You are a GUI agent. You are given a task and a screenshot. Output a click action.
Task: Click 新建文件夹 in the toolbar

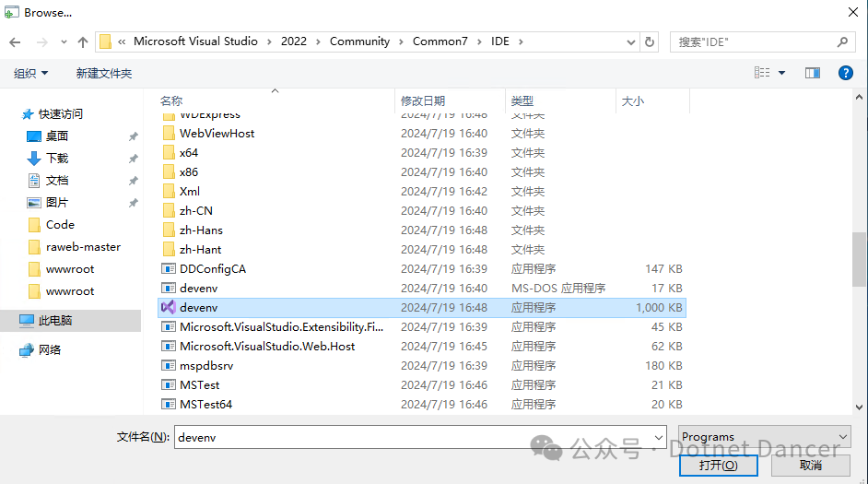point(103,73)
